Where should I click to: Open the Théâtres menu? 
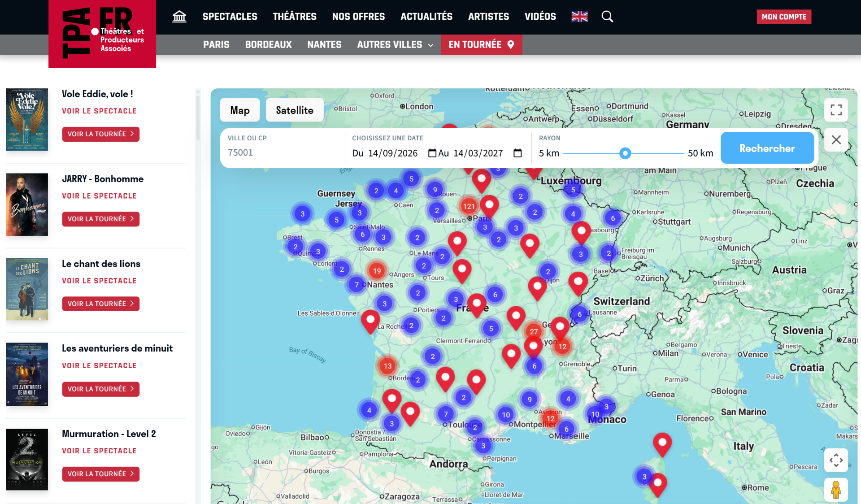point(295,17)
